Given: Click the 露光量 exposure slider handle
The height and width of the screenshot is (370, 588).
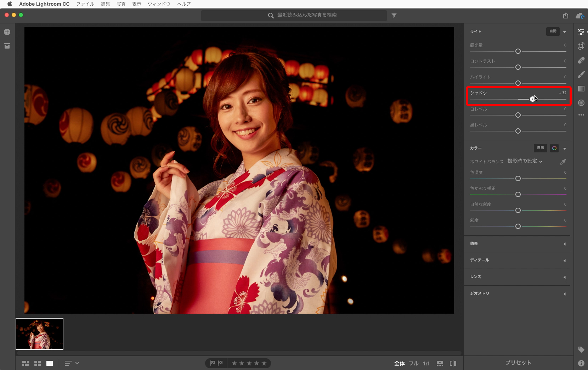Looking at the screenshot, I should [x=518, y=51].
